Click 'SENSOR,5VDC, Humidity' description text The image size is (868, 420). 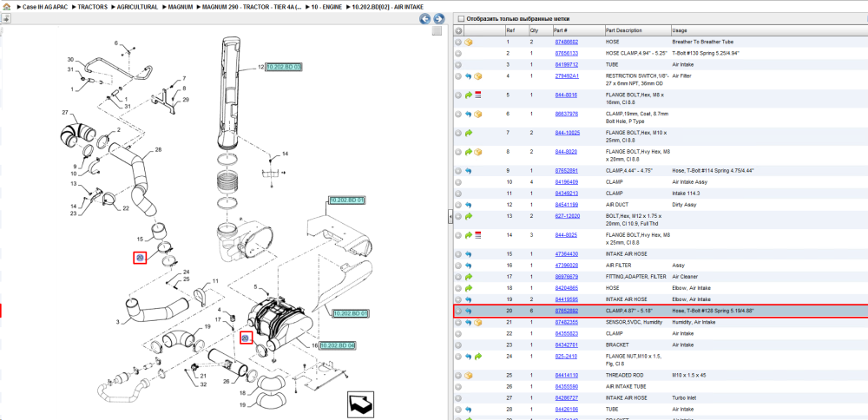point(634,322)
